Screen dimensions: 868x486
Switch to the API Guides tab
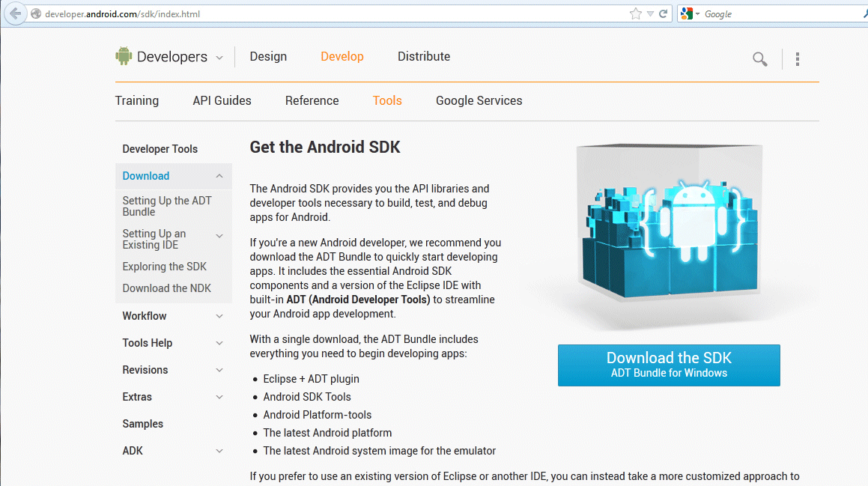[222, 101]
